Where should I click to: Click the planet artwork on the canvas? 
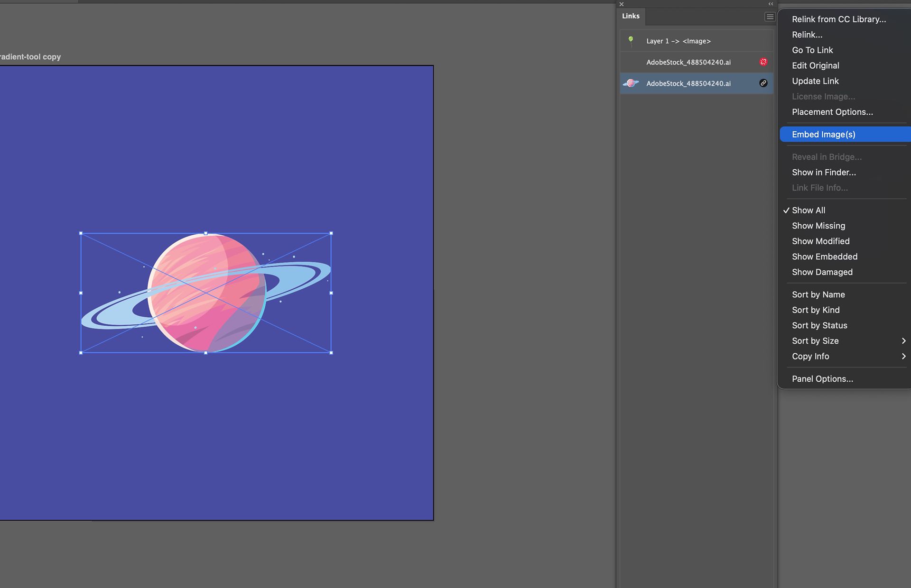[206, 293]
